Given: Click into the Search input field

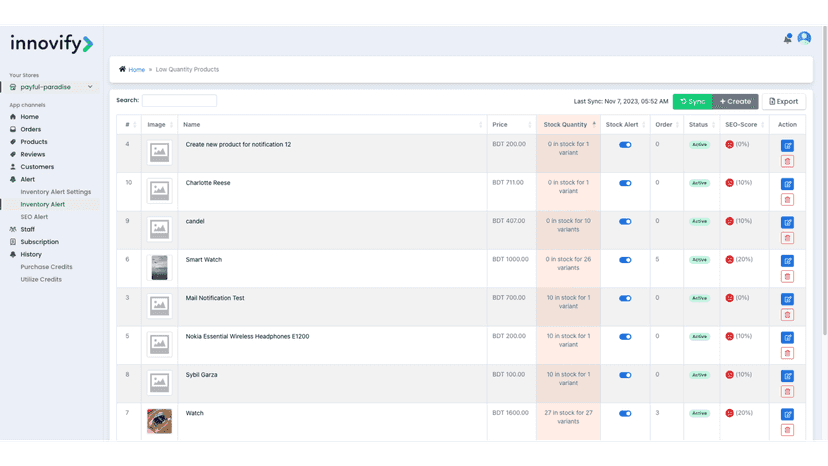Looking at the screenshot, I should click(179, 100).
